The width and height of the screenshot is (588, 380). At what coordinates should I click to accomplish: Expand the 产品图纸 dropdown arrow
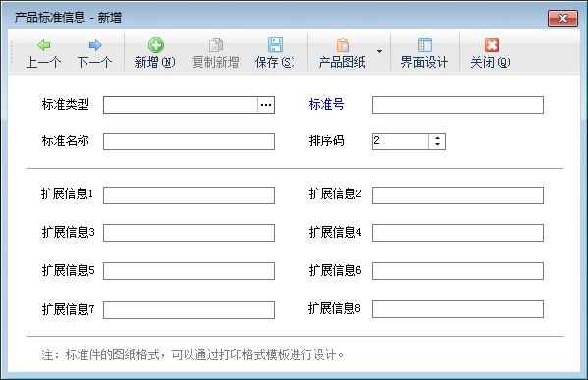(x=379, y=51)
